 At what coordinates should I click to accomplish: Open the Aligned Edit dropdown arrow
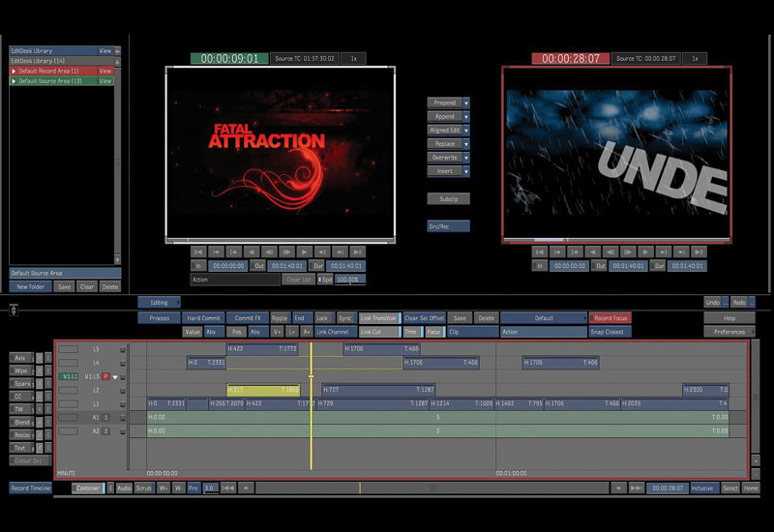pyautogui.click(x=466, y=131)
